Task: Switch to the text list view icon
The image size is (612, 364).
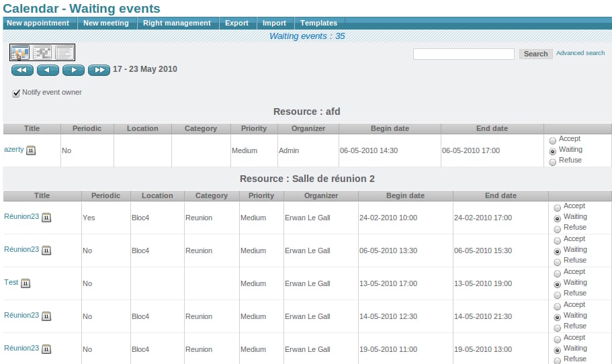Action: [64, 52]
